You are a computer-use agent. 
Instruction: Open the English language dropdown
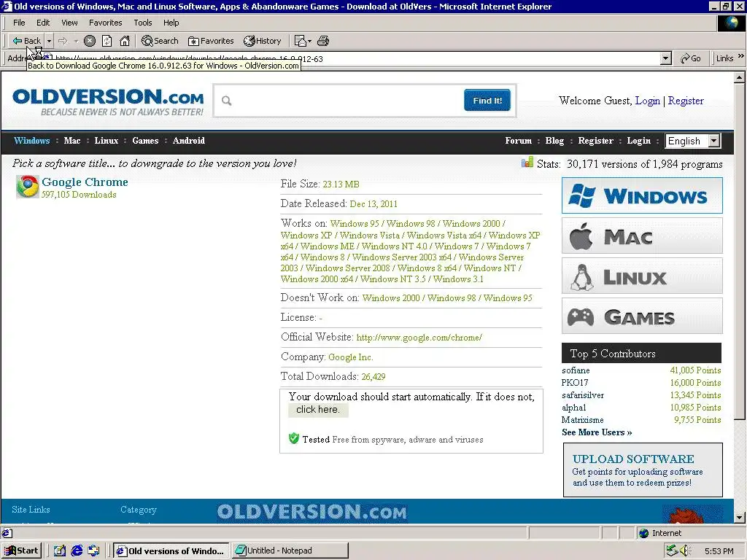pos(693,141)
